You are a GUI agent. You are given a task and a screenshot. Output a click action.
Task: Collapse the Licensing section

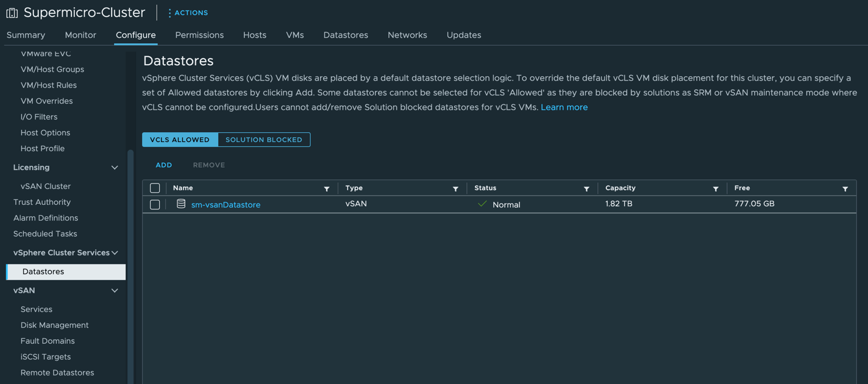[115, 168]
